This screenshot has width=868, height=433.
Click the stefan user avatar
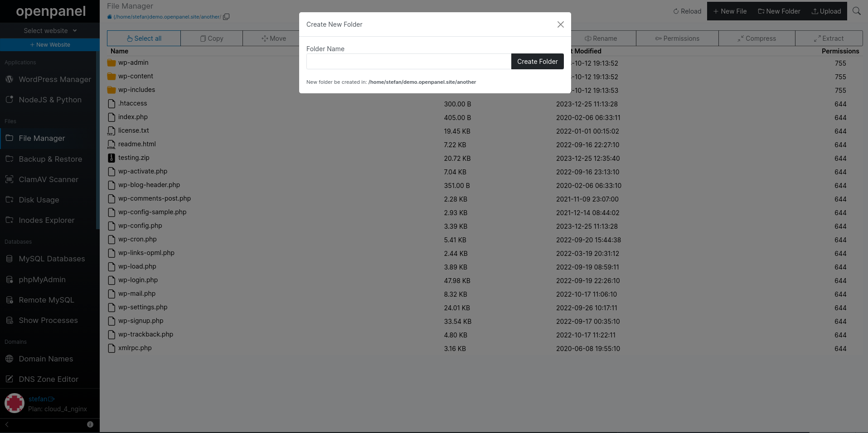point(15,403)
